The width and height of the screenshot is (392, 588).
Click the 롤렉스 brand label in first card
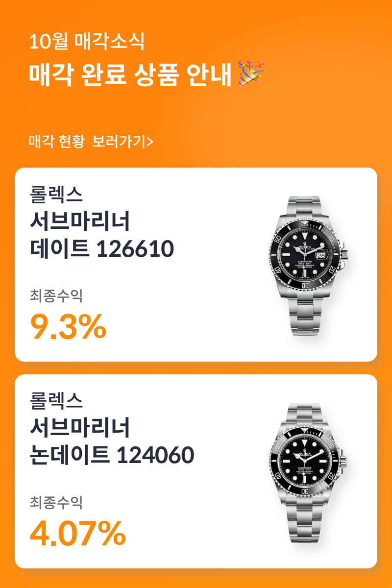[56, 194]
